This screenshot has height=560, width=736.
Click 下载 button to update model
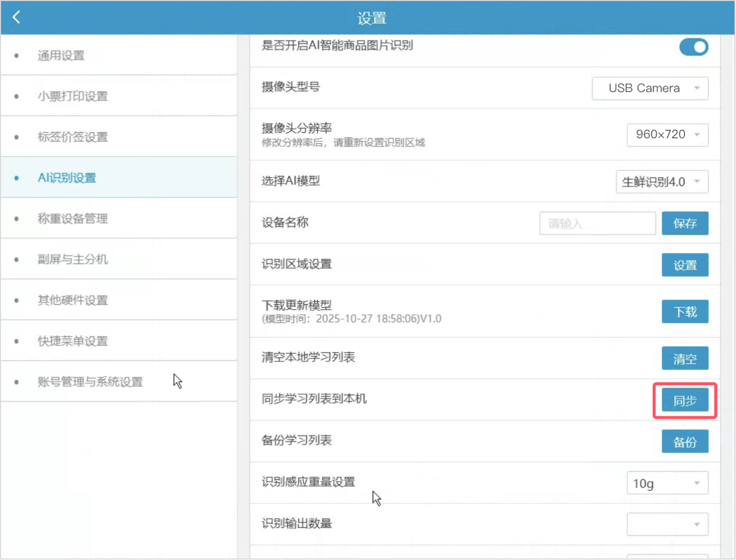685,312
